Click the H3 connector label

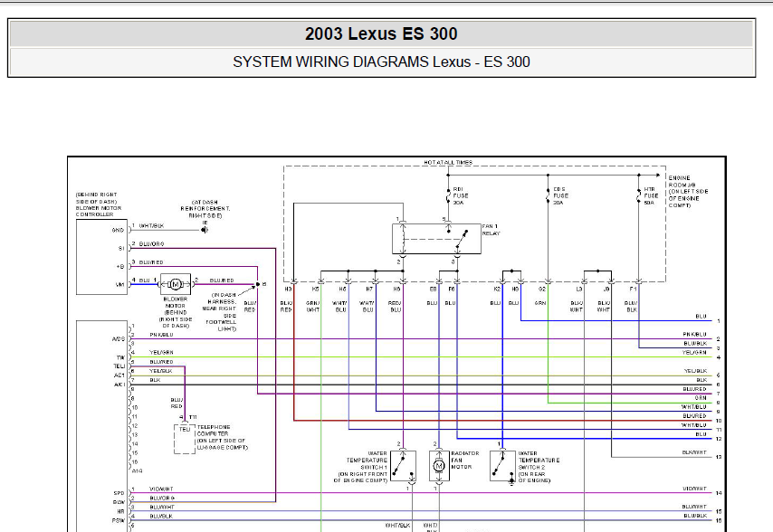288,290
